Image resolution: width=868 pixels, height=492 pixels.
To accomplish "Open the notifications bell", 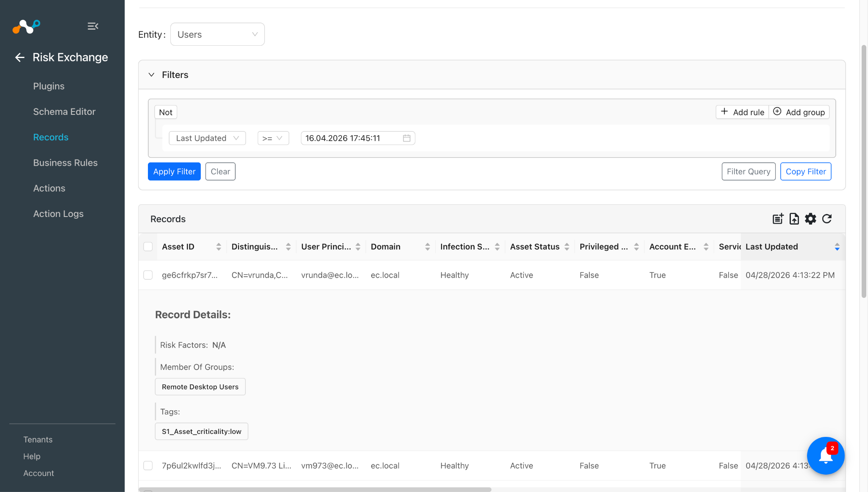I will tap(826, 456).
